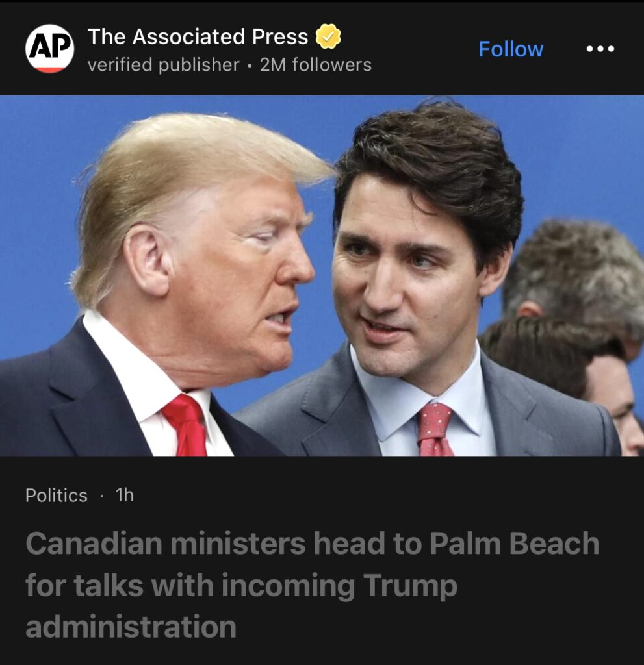Screen dimensions: 644x665
Task: Open the article's main photo
Action: click(x=322, y=275)
